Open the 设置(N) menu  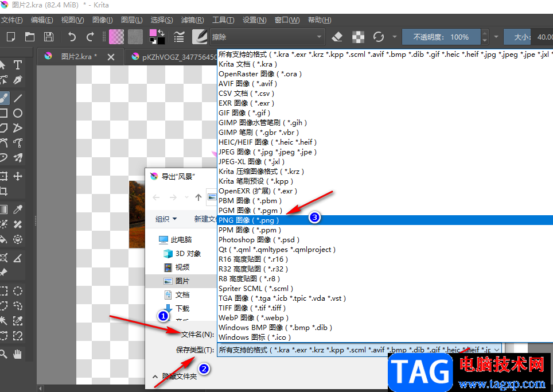coord(255,20)
